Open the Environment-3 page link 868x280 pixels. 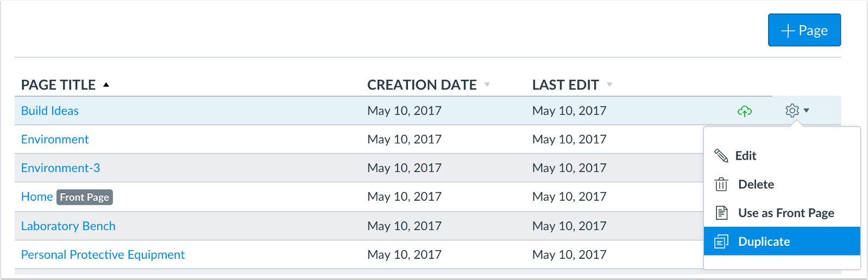[61, 168]
